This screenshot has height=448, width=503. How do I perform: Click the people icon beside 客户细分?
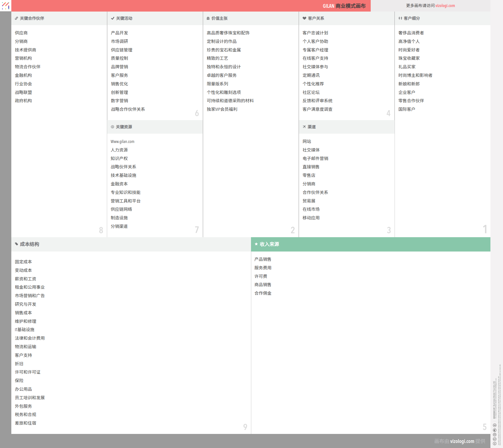400,18
